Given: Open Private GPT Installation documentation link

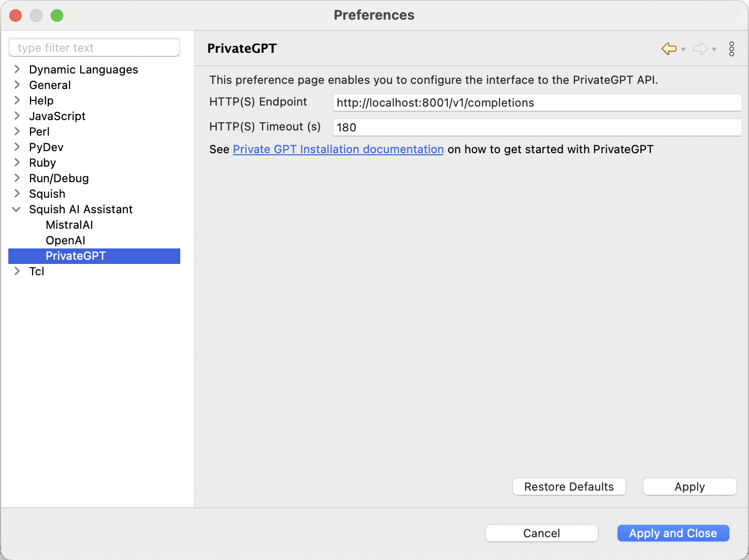Looking at the screenshot, I should pos(338,150).
